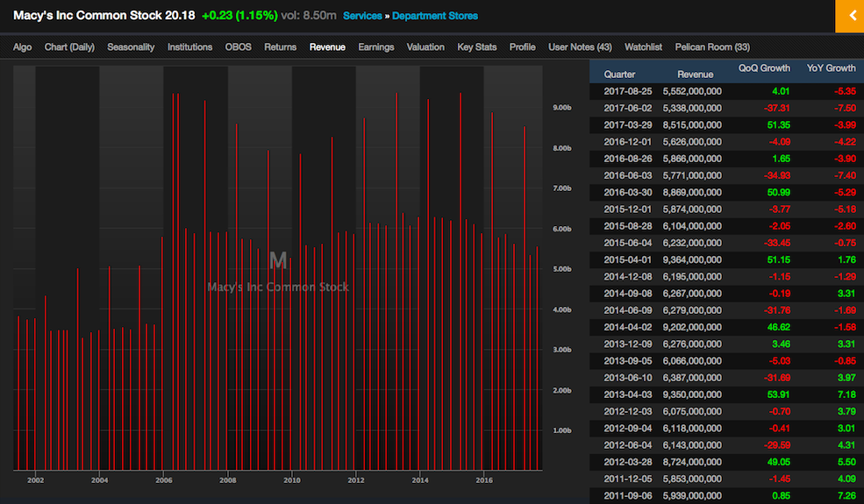Screen dimensions: 864x504
Task: Switch to the Chart (Daily) tab
Action: pyautogui.click(x=69, y=47)
